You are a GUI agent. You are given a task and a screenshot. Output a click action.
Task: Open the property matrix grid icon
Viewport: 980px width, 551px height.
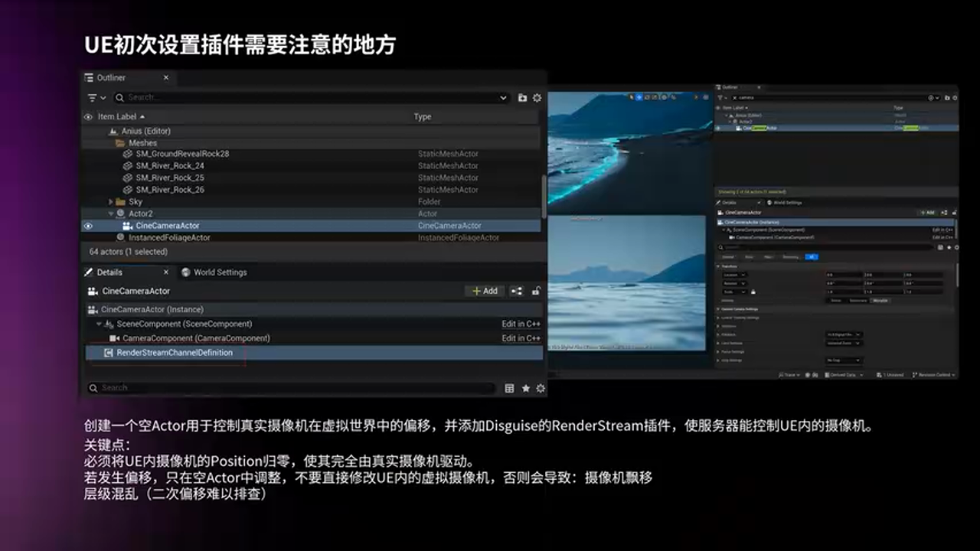coord(509,388)
